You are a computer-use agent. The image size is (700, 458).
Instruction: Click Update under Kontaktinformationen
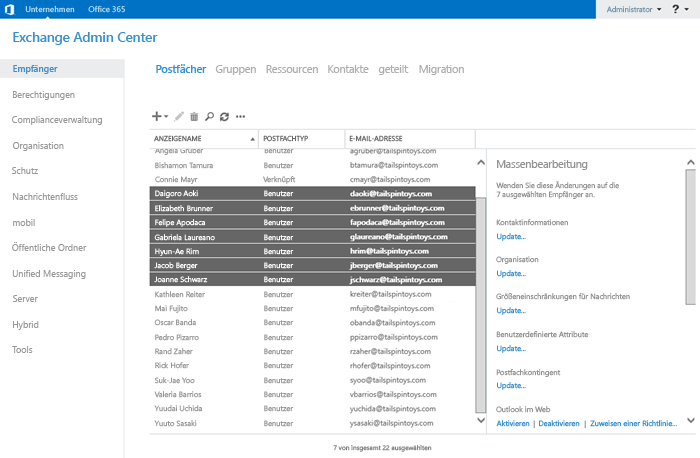(x=511, y=236)
